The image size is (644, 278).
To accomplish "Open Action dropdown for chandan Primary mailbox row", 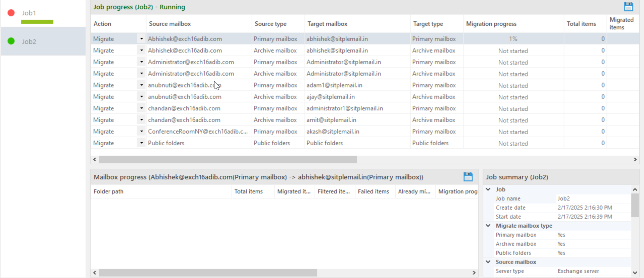I will tap(142, 108).
